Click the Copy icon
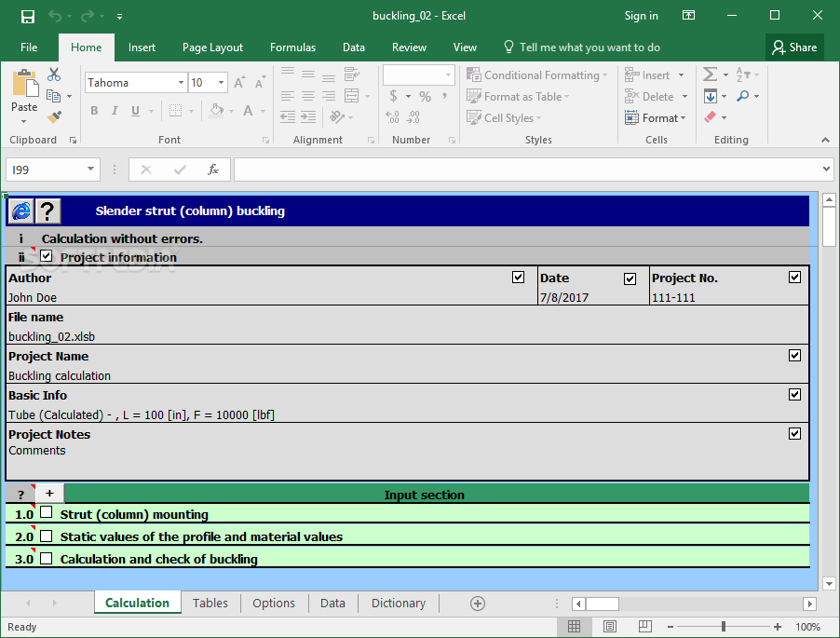Viewport: 840px width, 638px height. click(54, 96)
